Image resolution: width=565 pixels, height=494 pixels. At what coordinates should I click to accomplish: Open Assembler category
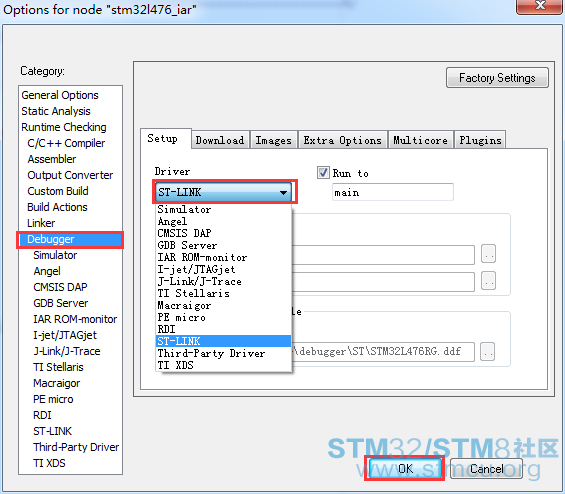pyautogui.click(x=52, y=159)
